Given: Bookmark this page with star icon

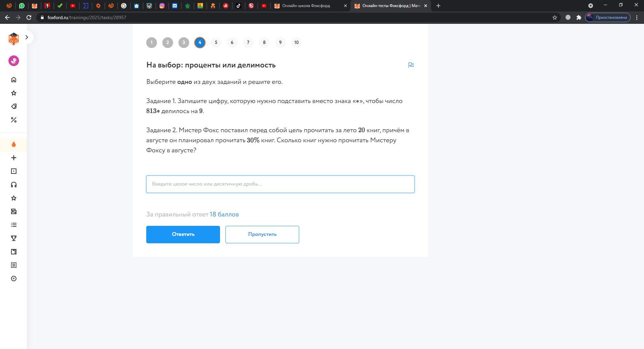Looking at the screenshot, I should coord(555,17).
